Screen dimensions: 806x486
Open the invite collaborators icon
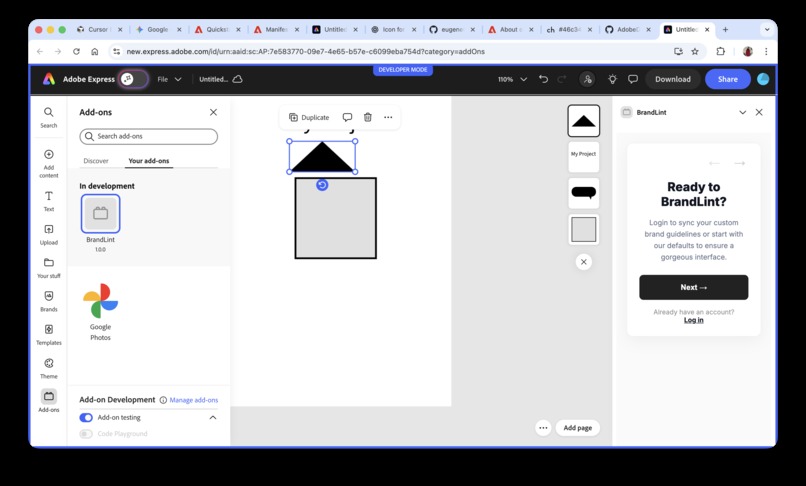click(x=587, y=79)
